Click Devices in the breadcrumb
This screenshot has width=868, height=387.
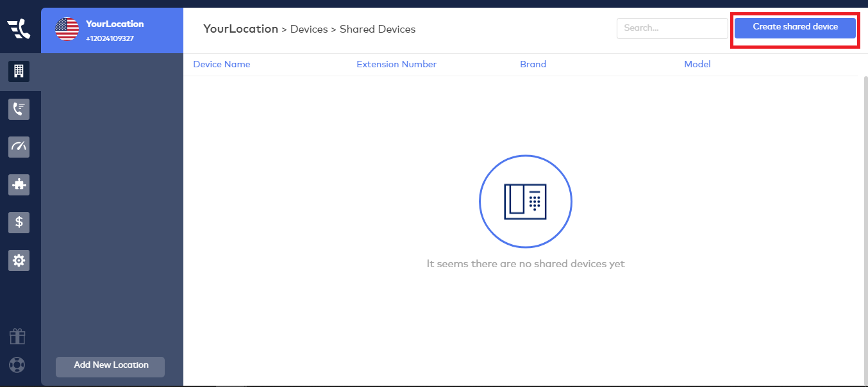pyautogui.click(x=309, y=29)
